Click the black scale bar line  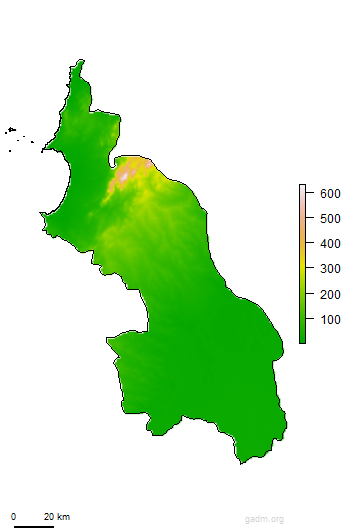tap(34, 526)
